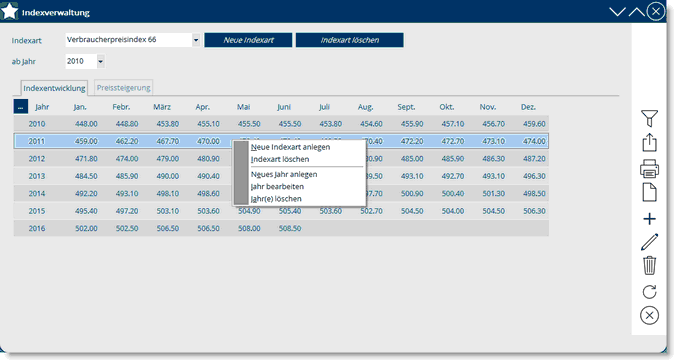The height and width of the screenshot is (362, 676).
Task: Choose Jahr bearbeiten in context menu
Action: tap(277, 186)
